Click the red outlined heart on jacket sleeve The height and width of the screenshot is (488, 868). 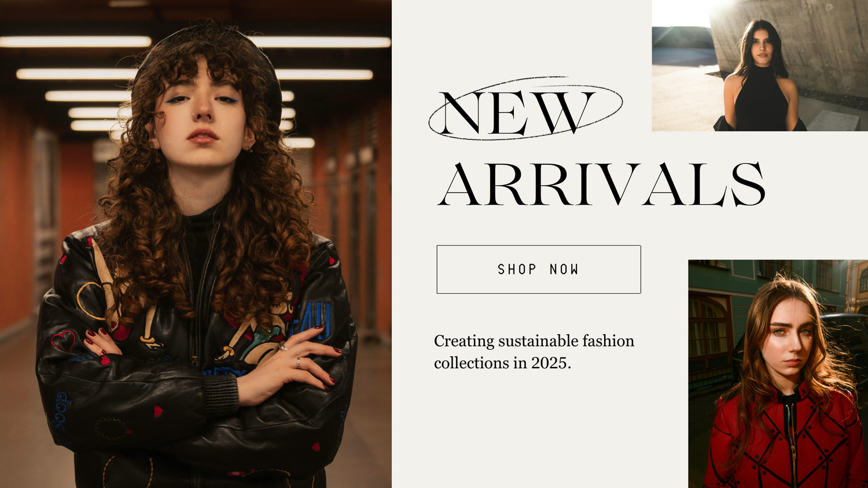(x=63, y=340)
